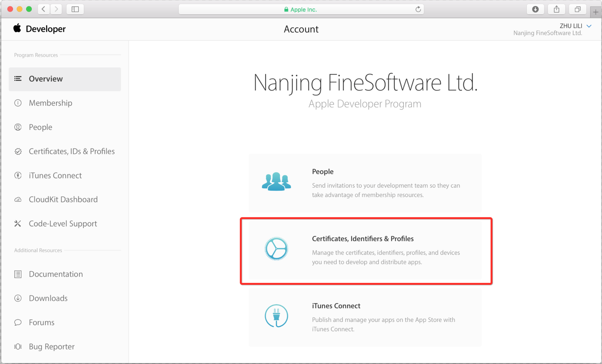Open the Safari downloads icon
Screen dimensions: 602x364
pyautogui.click(x=535, y=9)
